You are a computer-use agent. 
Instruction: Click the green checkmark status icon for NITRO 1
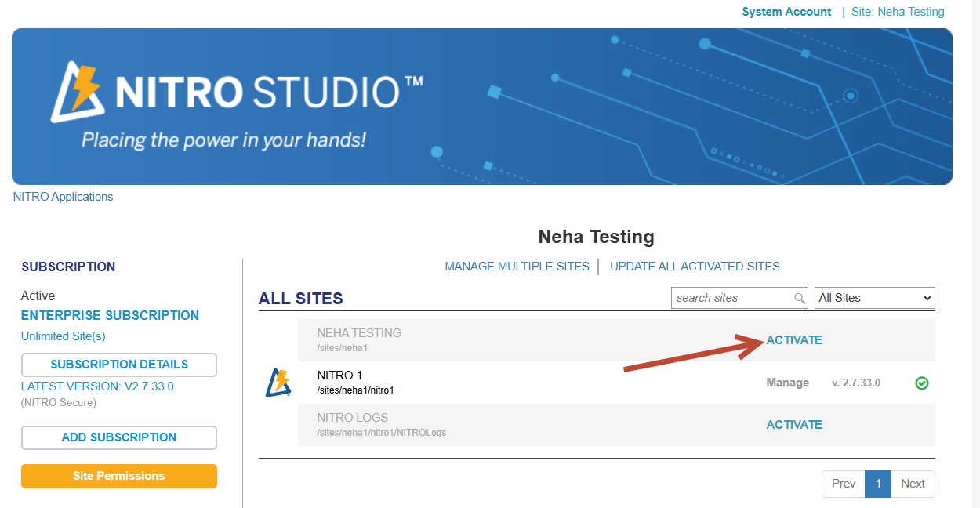922,383
